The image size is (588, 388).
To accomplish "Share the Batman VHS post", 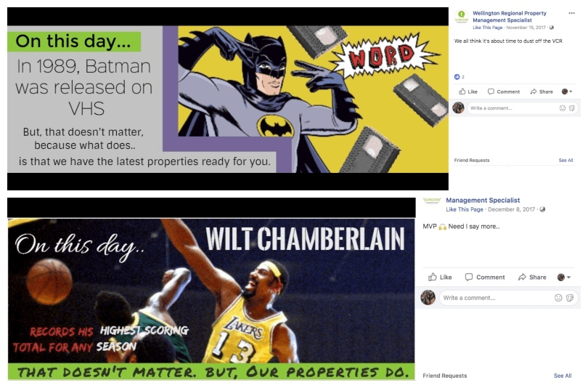I will point(542,92).
